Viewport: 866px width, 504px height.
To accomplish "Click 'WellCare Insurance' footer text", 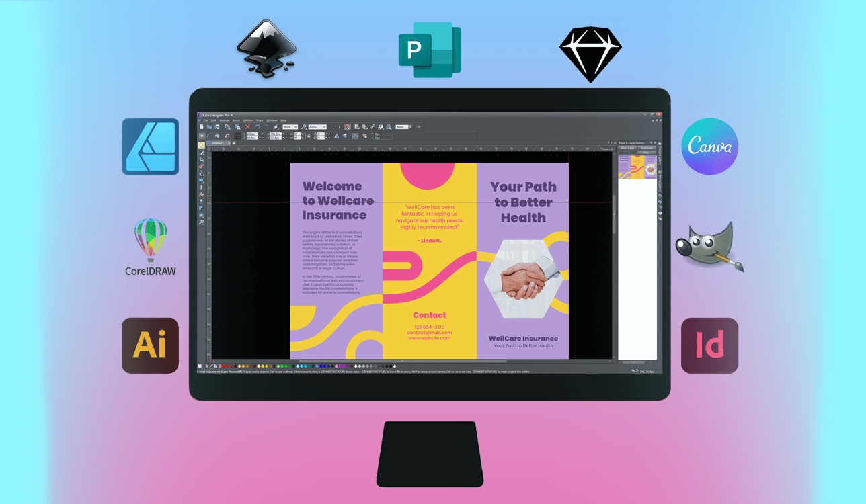I will pos(523,339).
